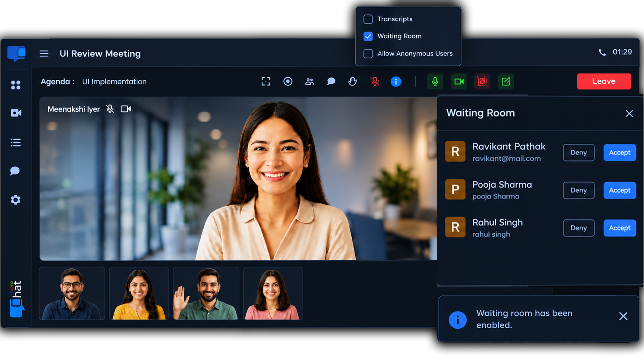Open the hamburger menu beside the meeting title
This screenshot has width=644, height=362.
pos(44,53)
